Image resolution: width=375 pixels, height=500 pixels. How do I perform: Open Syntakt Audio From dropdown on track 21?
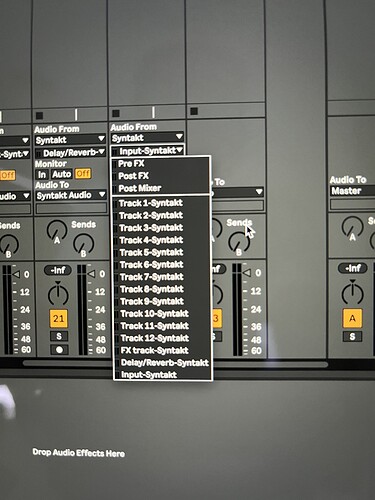click(x=70, y=140)
